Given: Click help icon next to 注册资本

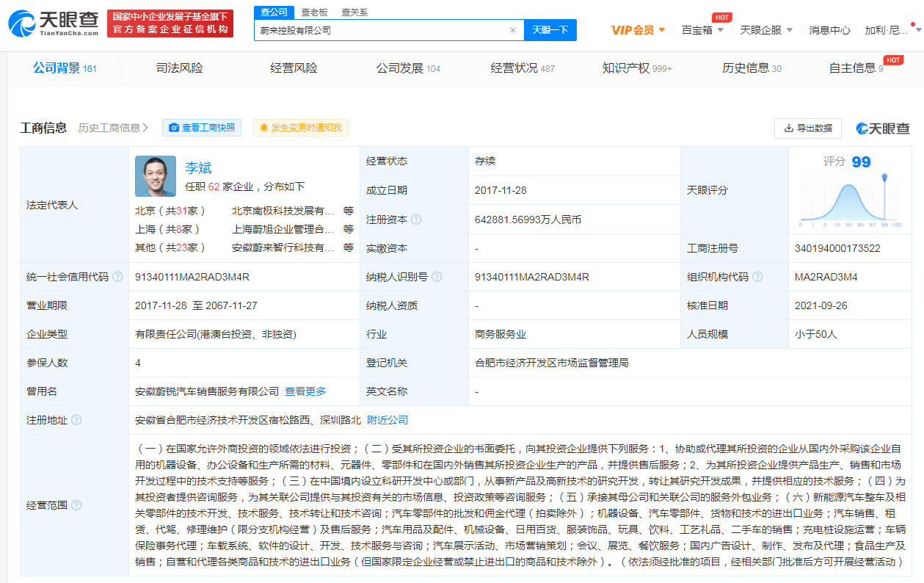Looking at the screenshot, I should point(416,220).
